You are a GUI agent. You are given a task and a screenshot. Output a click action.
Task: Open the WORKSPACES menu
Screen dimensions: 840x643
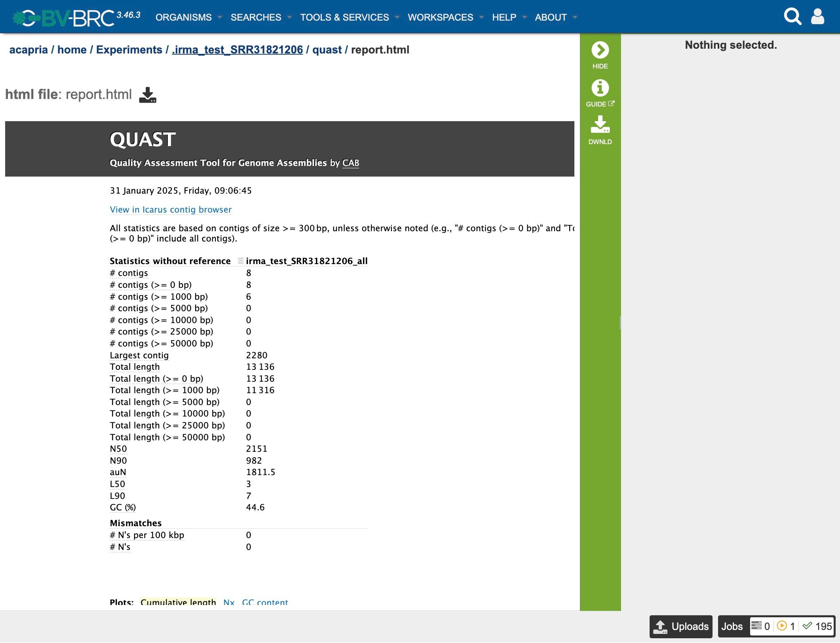click(440, 17)
